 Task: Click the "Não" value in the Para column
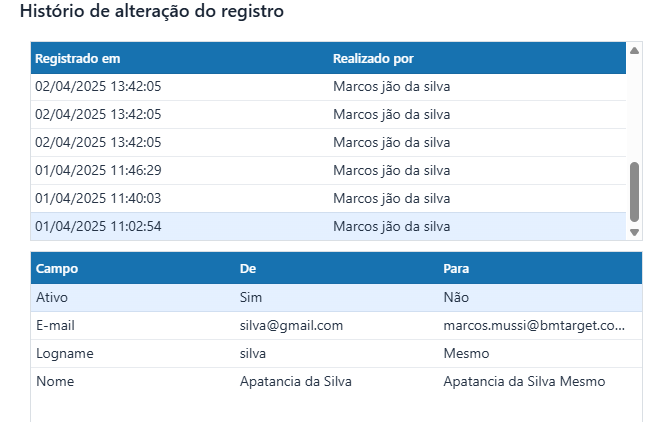(x=456, y=297)
